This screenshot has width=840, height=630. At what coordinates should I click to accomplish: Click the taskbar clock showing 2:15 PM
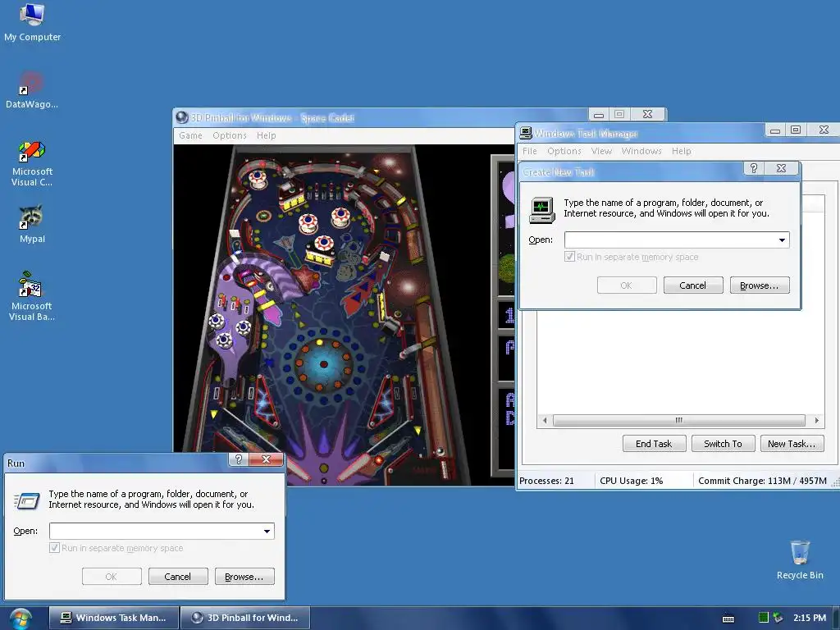tap(810, 618)
